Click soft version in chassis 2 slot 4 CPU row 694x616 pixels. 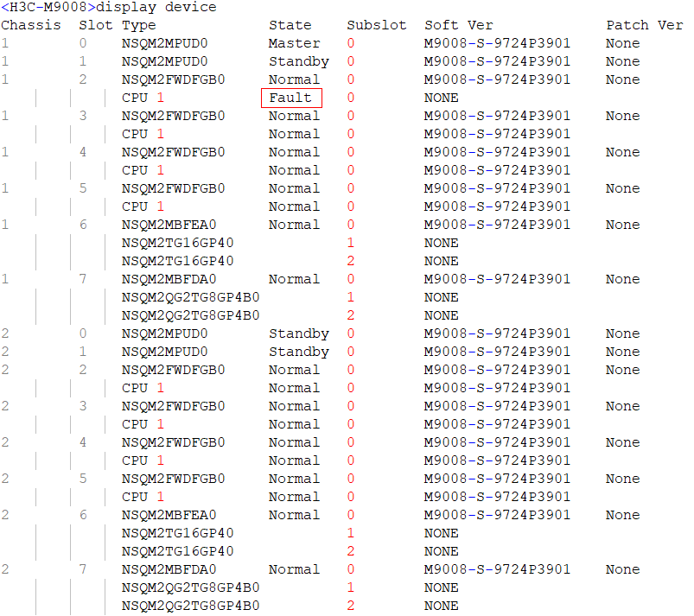[x=497, y=460]
